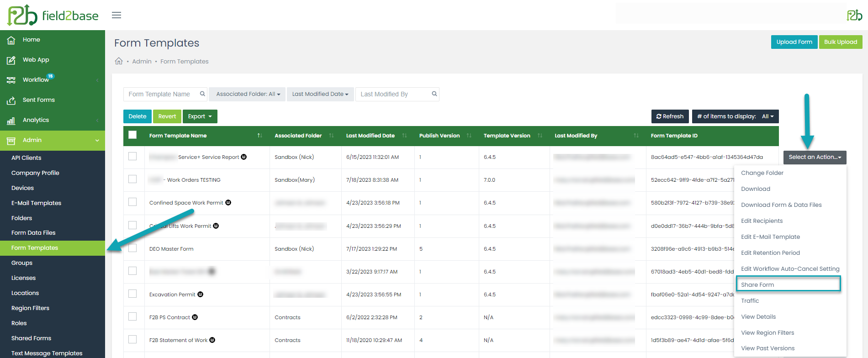Open the Associated Folder: All dropdown
The width and height of the screenshot is (868, 358).
point(247,94)
